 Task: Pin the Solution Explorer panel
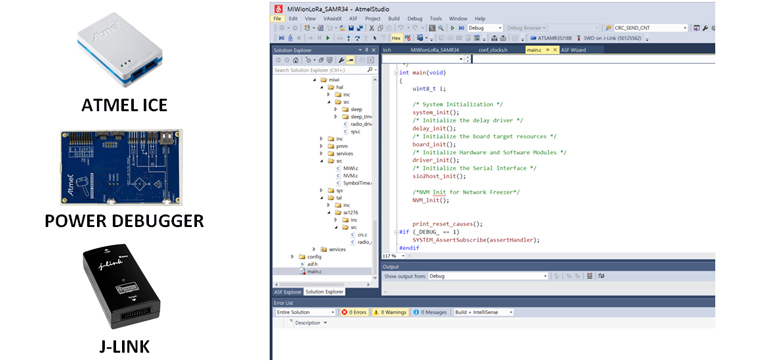tap(367, 50)
